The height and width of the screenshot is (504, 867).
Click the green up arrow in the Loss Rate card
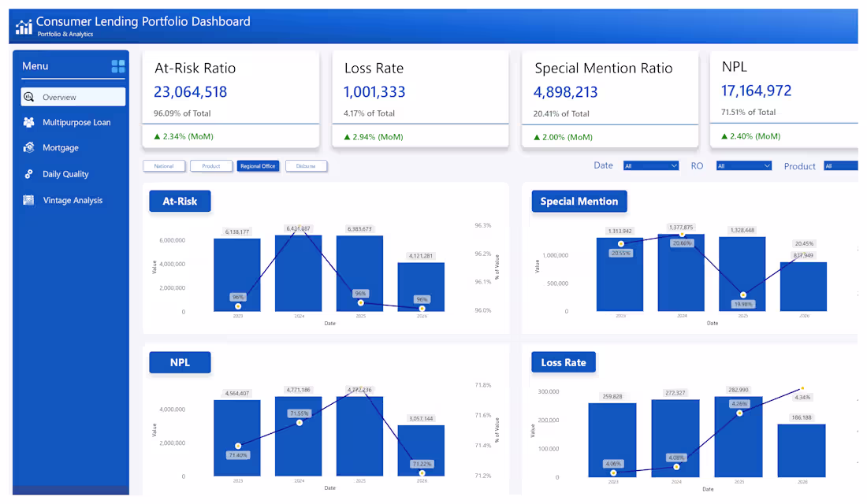tap(347, 137)
